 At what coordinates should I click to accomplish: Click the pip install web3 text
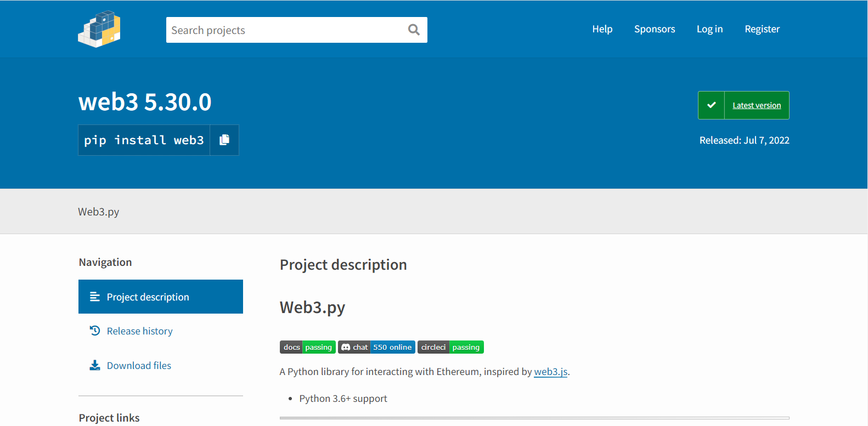144,140
